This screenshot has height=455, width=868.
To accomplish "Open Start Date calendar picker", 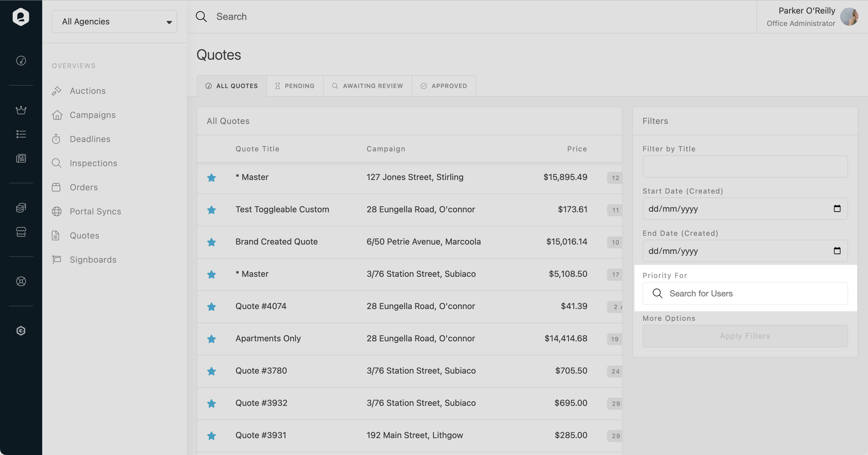I will [837, 209].
